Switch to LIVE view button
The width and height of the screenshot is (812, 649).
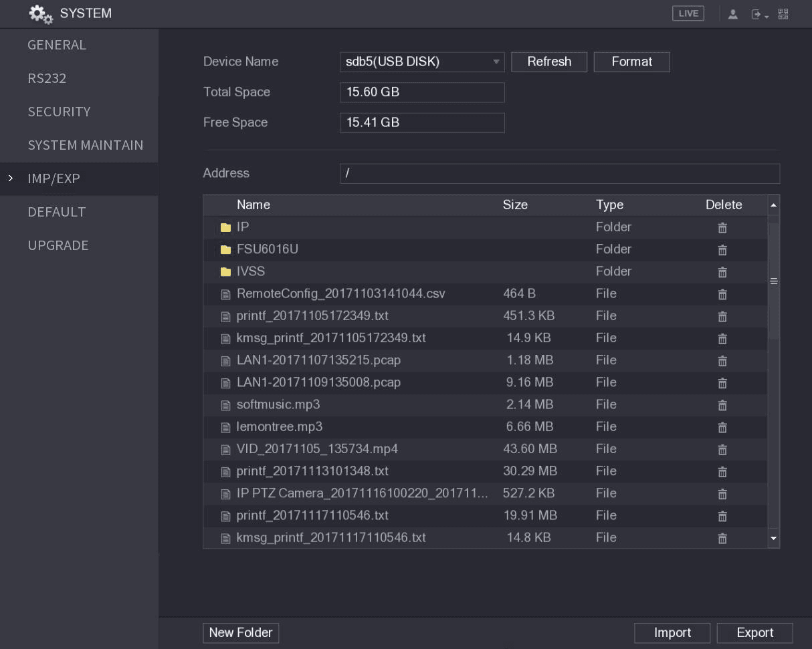[688, 13]
